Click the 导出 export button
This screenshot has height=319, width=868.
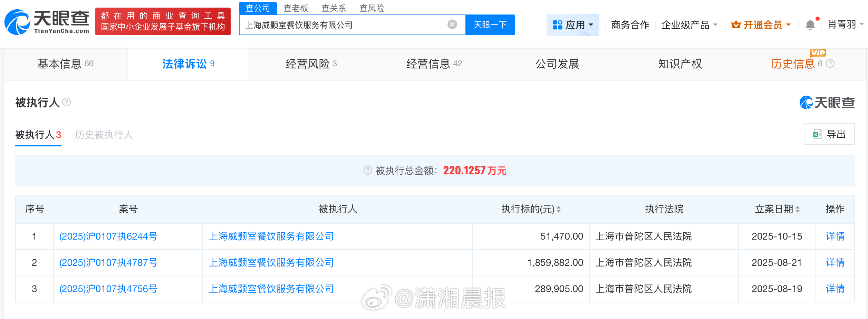[x=829, y=134]
